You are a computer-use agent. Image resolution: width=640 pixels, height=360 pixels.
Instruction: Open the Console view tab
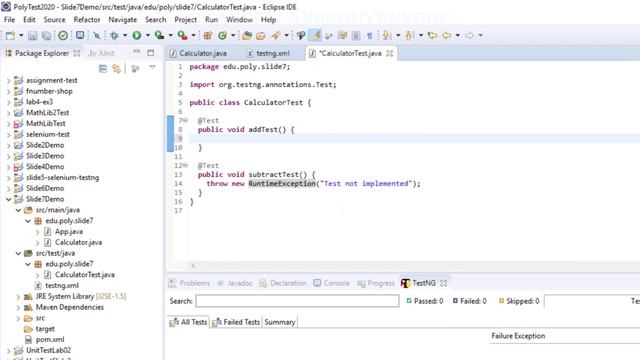pos(331,283)
